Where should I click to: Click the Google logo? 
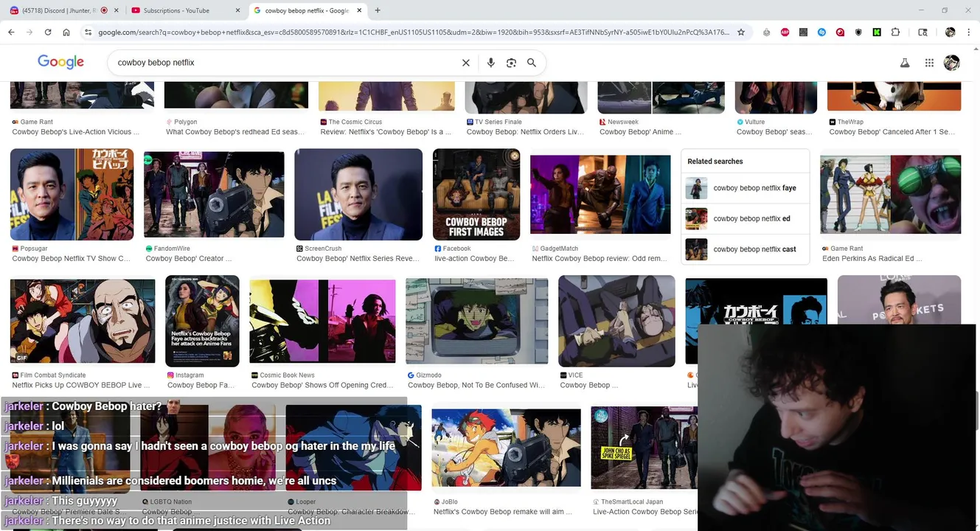click(x=60, y=62)
